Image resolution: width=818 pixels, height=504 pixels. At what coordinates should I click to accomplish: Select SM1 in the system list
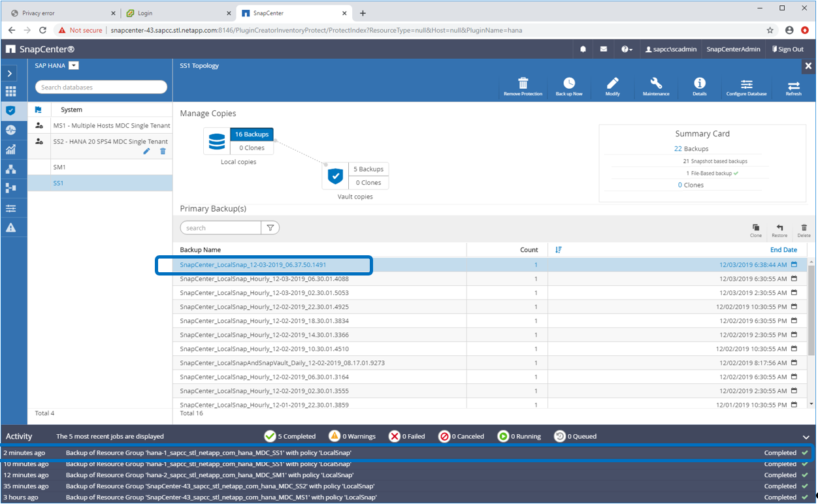click(59, 167)
